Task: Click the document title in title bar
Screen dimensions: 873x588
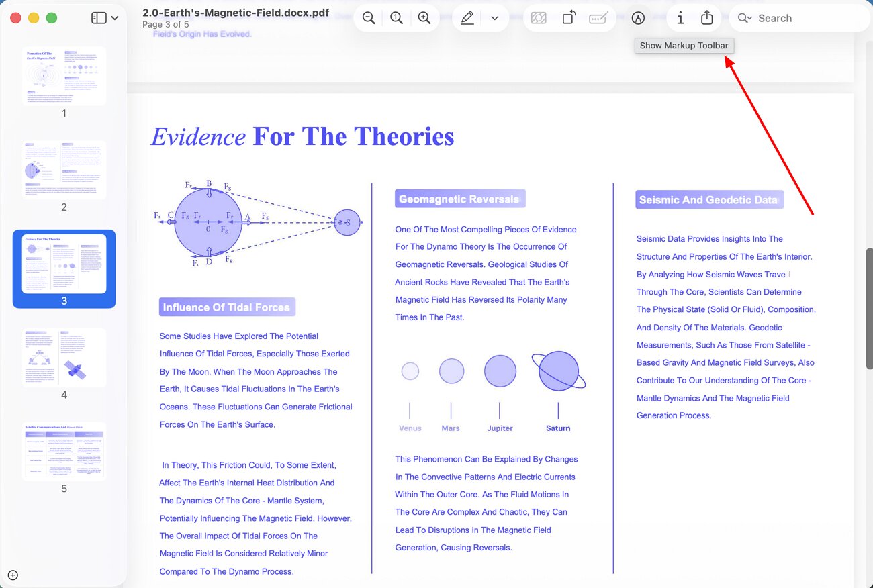Action: [x=236, y=12]
